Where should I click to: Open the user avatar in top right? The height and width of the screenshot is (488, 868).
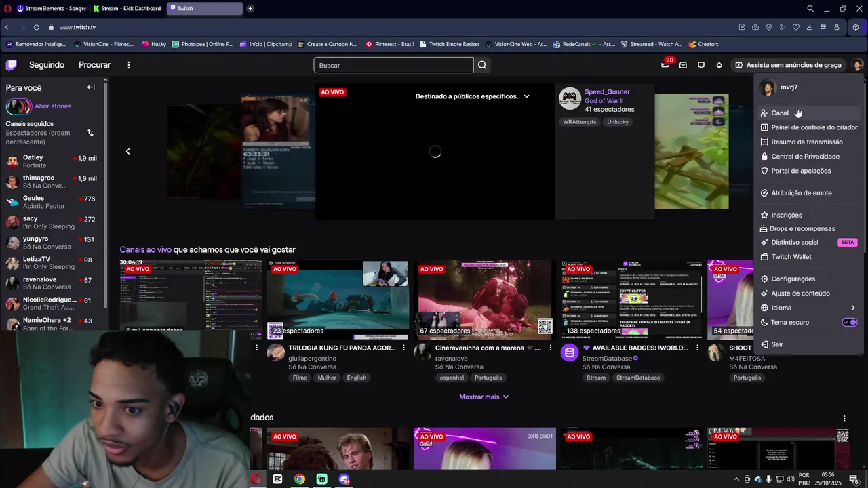click(857, 65)
